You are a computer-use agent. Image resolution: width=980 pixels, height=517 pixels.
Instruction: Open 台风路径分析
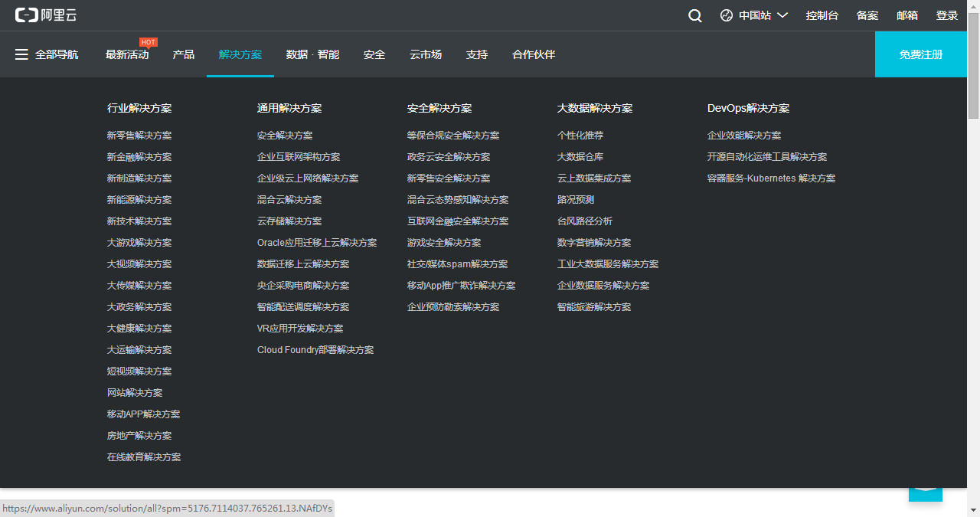(585, 221)
